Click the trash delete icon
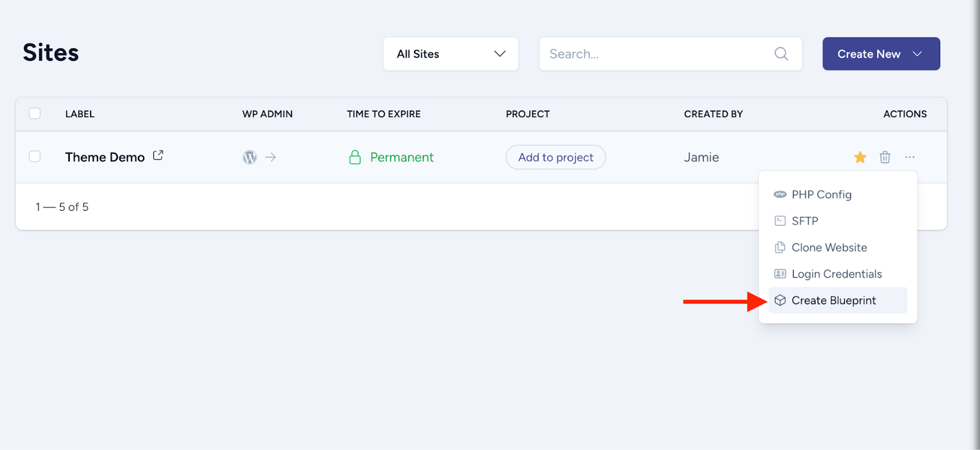The width and height of the screenshot is (980, 450). point(885,158)
